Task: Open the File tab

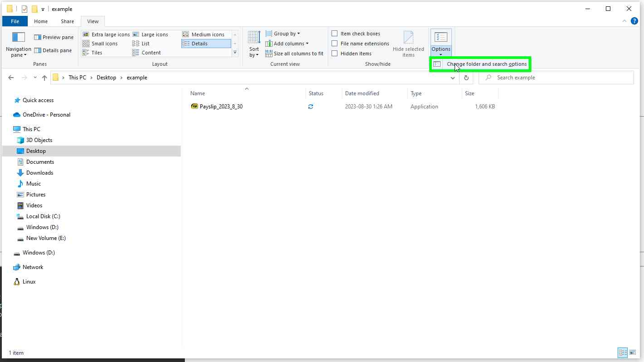Action: pyautogui.click(x=15, y=21)
